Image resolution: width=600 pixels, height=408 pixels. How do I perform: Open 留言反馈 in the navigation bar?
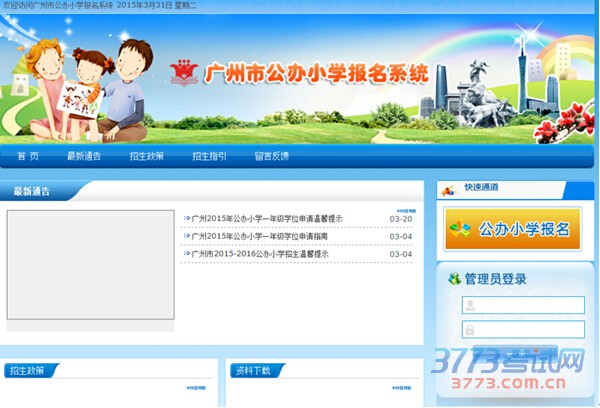(x=271, y=156)
